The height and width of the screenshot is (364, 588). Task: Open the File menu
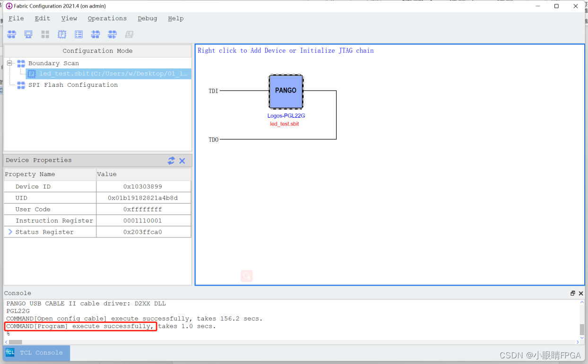click(x=16, y=18)
